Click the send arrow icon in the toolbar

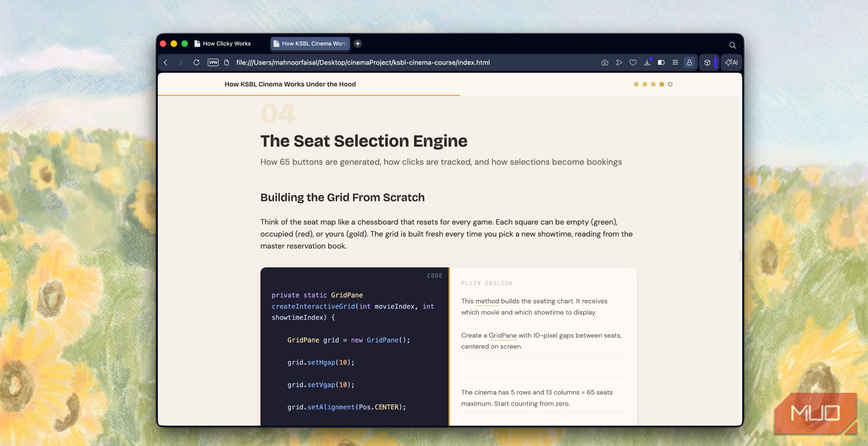point(619,63)
